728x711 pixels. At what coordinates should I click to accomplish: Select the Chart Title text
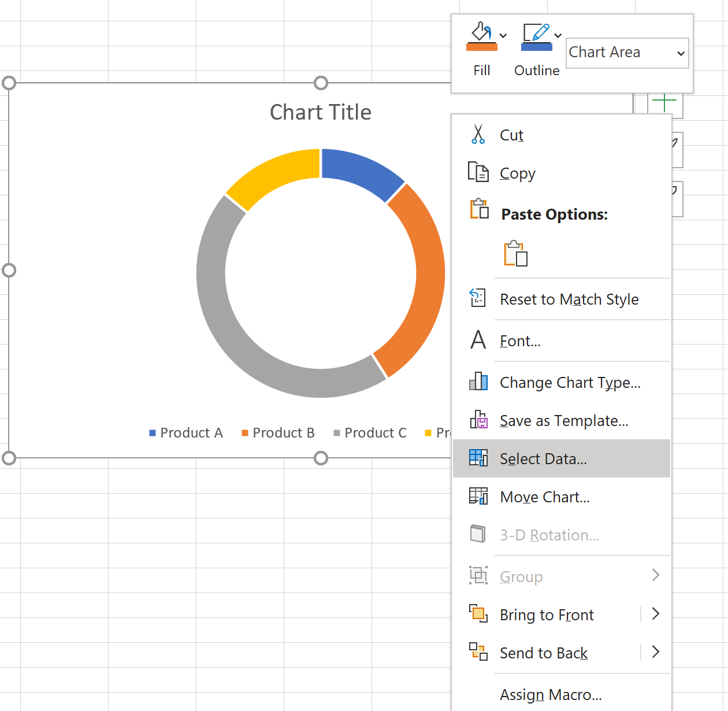321,112
